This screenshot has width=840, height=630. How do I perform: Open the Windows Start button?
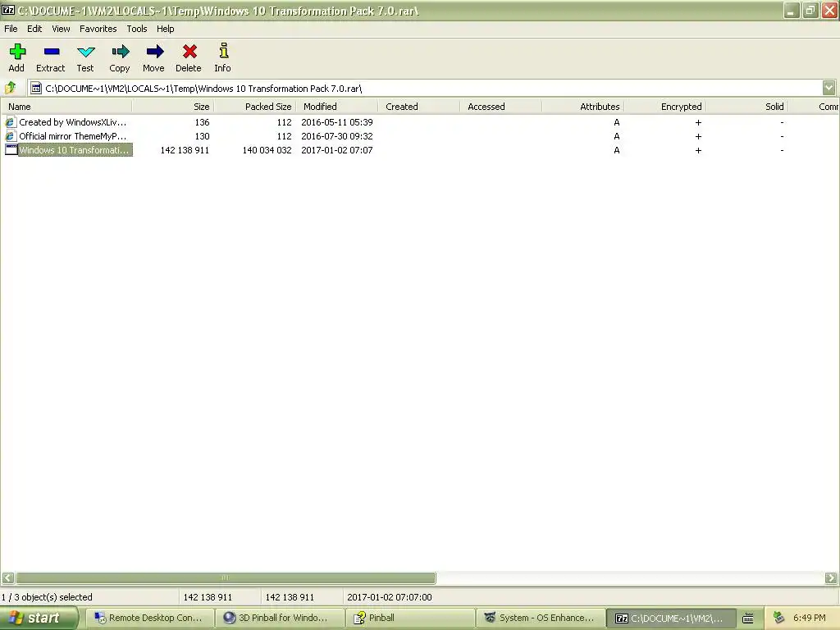coord(39,618)
